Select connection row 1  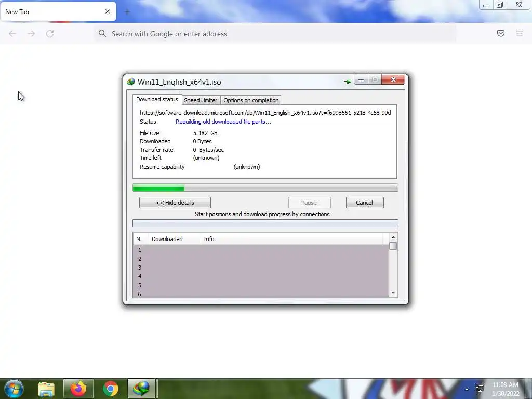261,250
